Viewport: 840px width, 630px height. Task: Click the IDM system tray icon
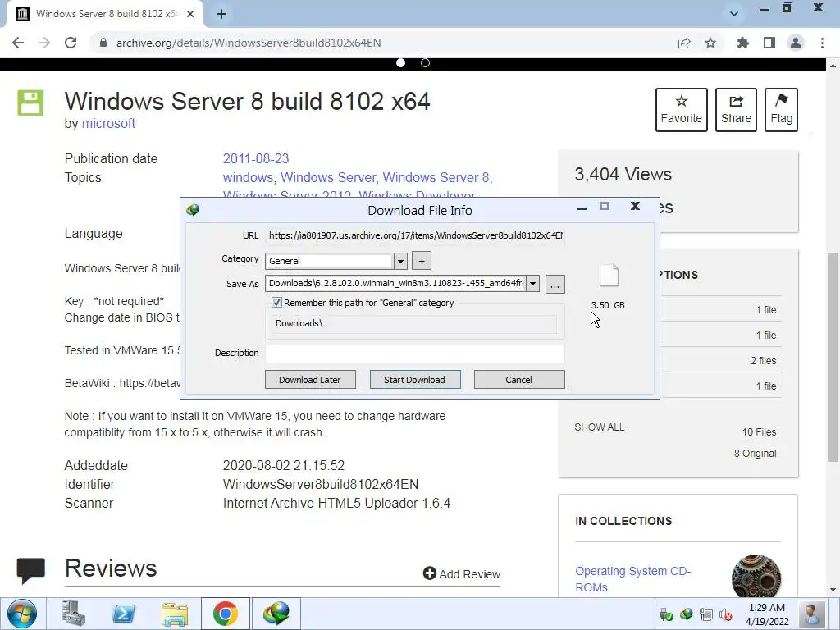click(x=687, y=614)
